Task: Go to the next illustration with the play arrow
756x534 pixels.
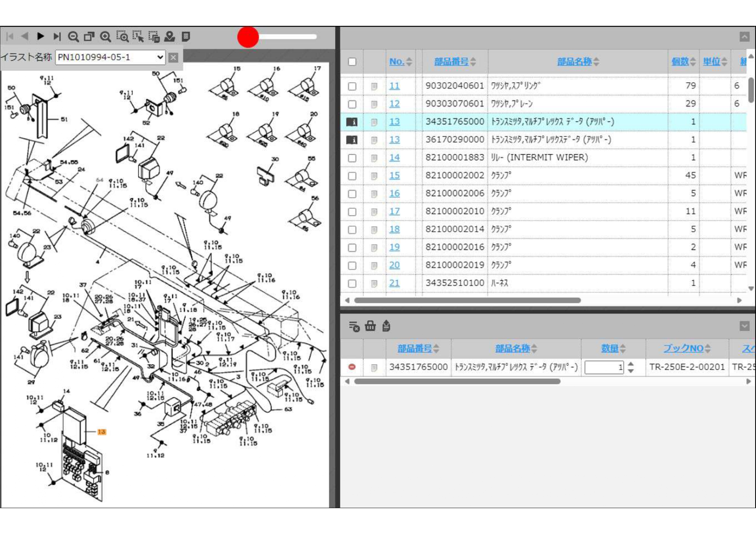Action: 40,37
